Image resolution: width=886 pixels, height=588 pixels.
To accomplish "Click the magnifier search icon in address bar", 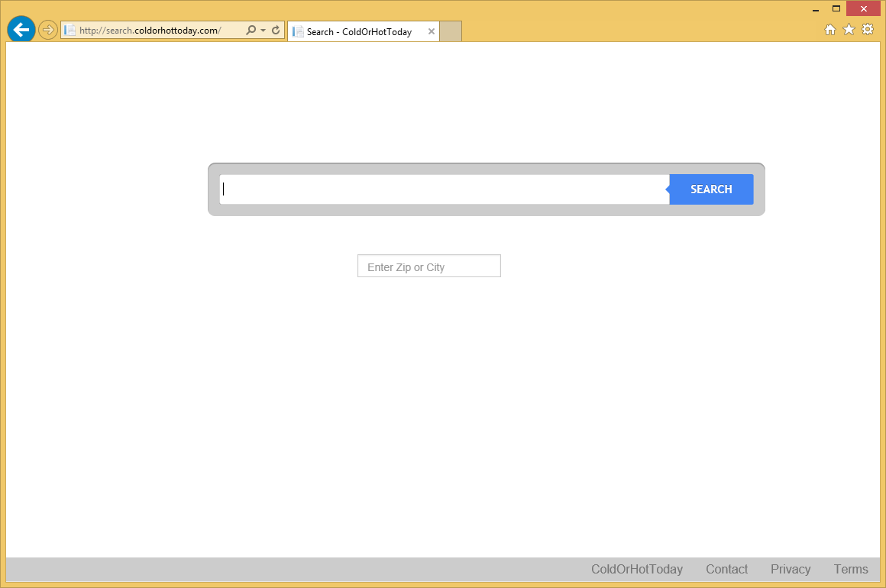I will pos(251,31).
